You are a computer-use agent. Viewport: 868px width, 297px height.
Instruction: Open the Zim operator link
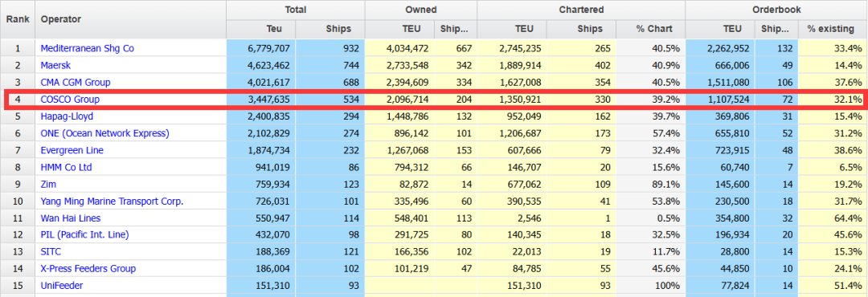click(48, 185)
